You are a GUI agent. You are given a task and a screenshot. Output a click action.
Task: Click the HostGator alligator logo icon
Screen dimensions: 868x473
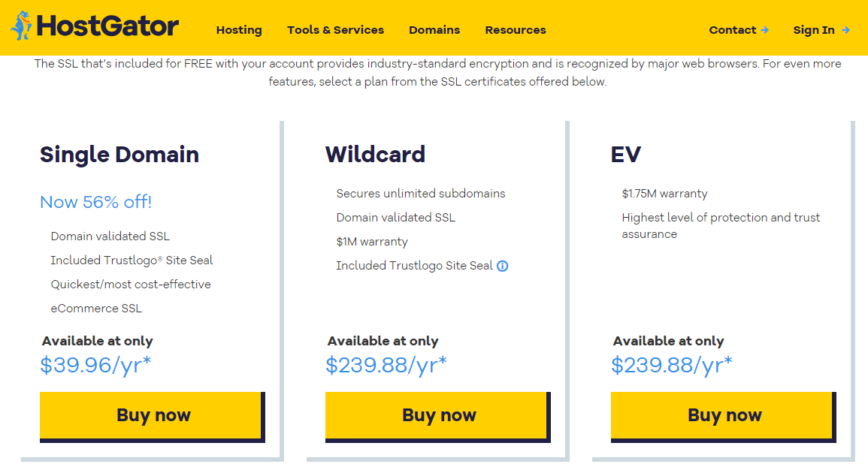coord(25,25)
